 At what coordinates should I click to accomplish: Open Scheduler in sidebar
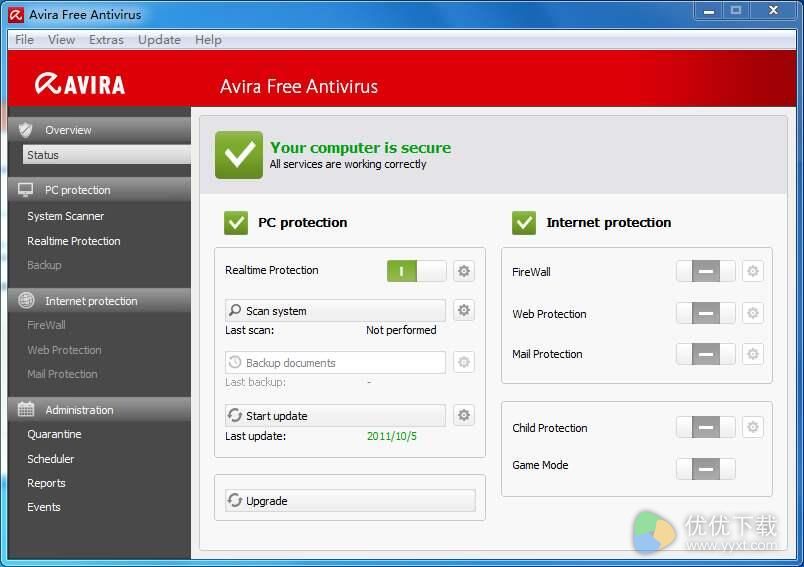(x=50, y=459)
